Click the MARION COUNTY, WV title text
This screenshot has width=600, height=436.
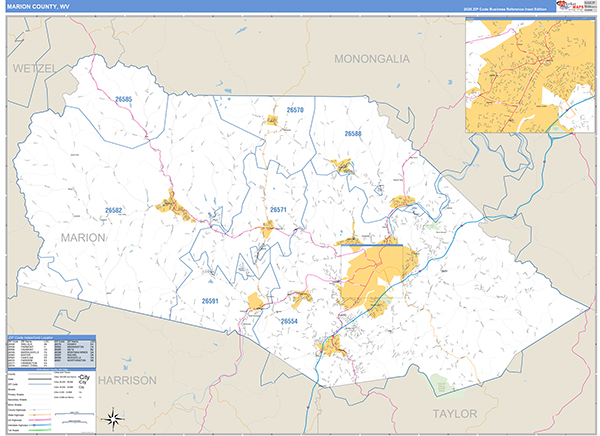(38, 7)
